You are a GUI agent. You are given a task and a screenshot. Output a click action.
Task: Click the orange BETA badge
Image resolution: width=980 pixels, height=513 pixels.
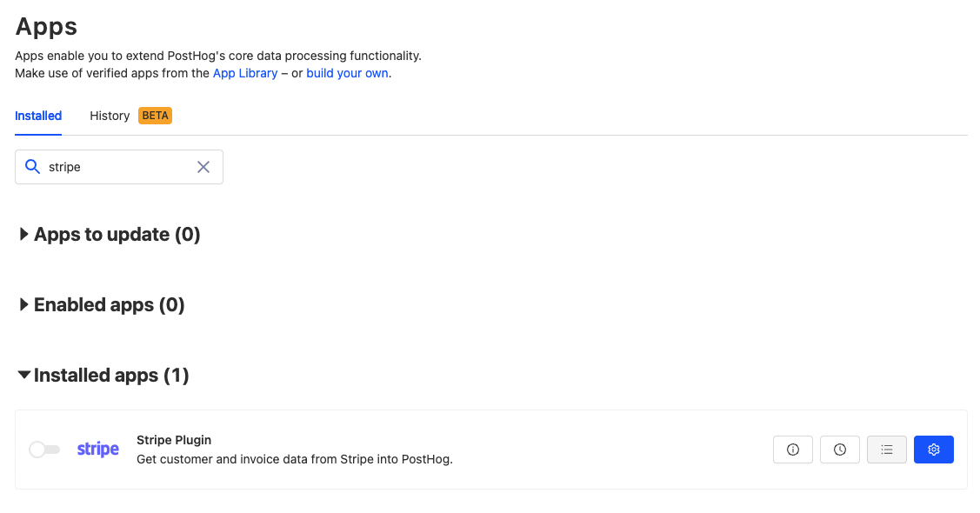click(x=155, y=115)
